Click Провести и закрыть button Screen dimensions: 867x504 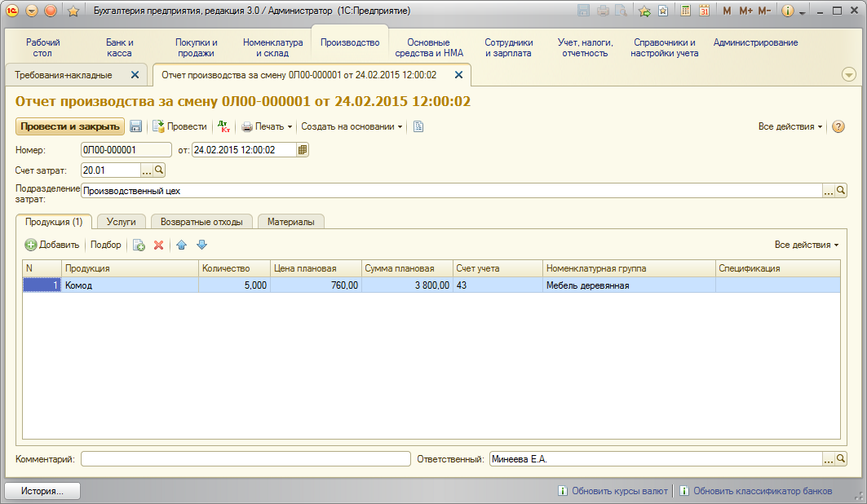pyautogui.click(x=70, y=126)
